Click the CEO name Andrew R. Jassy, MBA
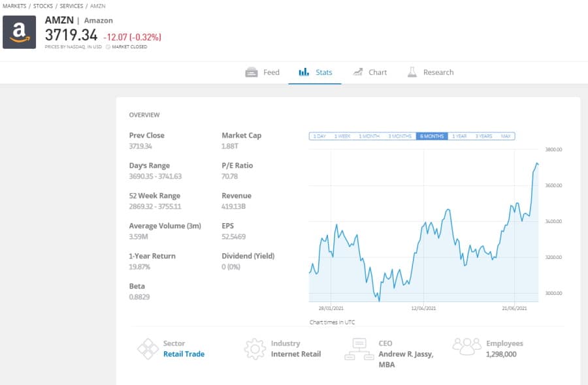This screenshot has height=385, width=588. 406,359
